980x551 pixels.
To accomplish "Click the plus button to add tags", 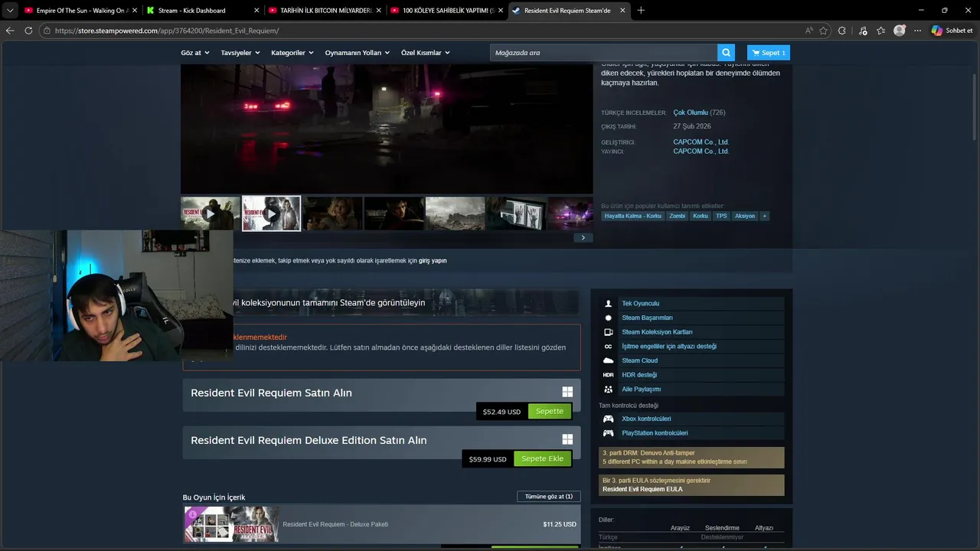I will (x=764, y=216).
